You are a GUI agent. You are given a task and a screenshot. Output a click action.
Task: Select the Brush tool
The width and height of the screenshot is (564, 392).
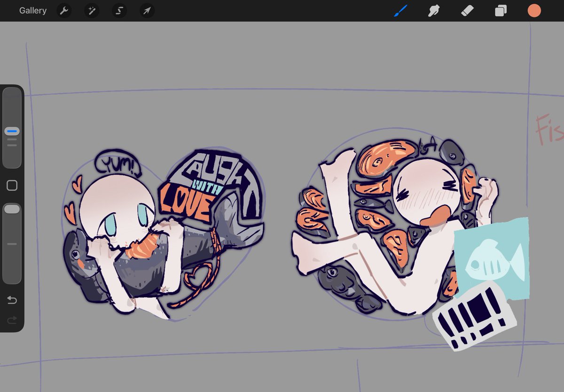(400, 10)
